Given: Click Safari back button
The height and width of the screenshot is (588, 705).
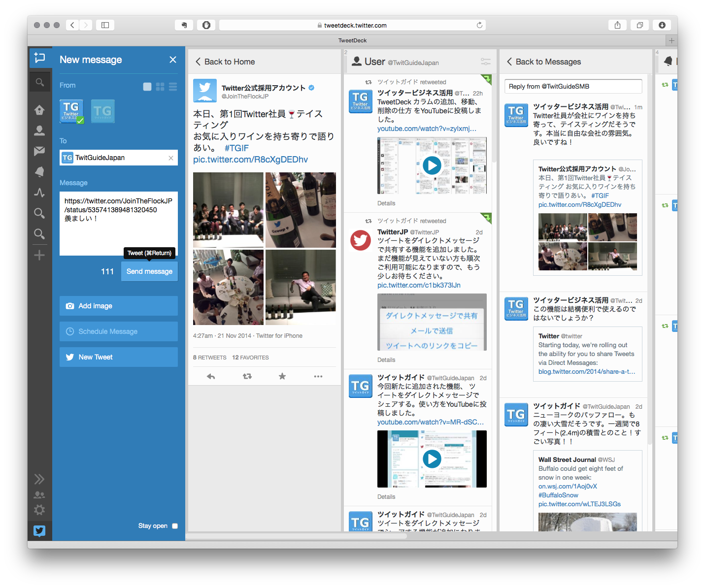Looking at the screenshot, I should (x=72, y=25).
